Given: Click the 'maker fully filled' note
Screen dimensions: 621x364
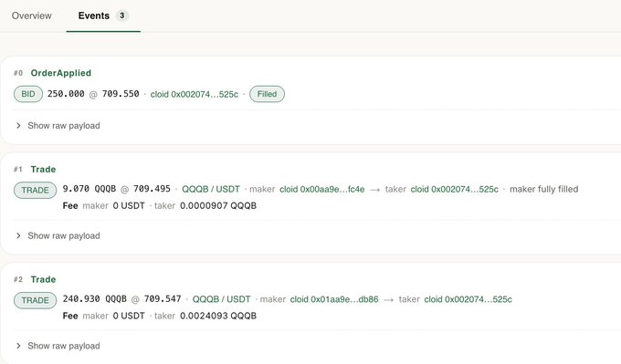Looking at the screenshot, I should 543,189.
